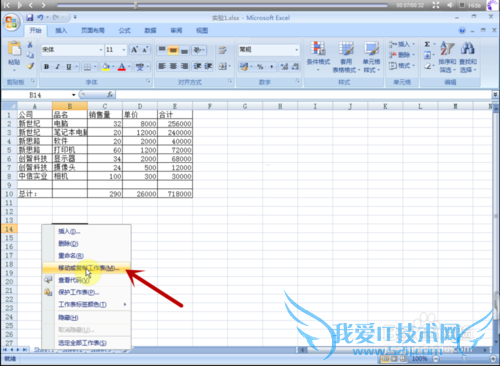The image size is (500, 366).
Task: Open number format dropdown
Action: point(296,50)
